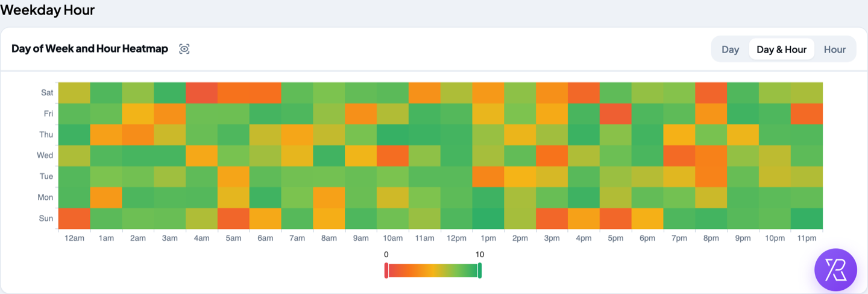Click the legend minimum value 0

pyautogui.click(x=386, y=255)
